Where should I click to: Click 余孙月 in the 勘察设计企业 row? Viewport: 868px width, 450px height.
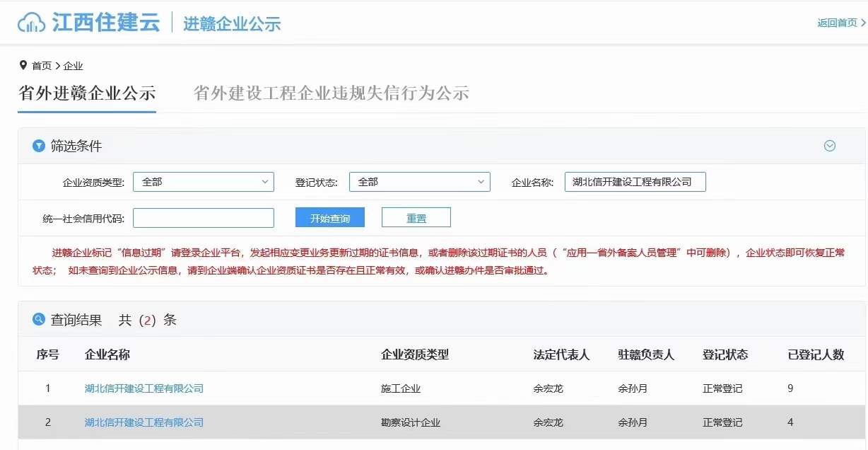(x=633, y=422)
